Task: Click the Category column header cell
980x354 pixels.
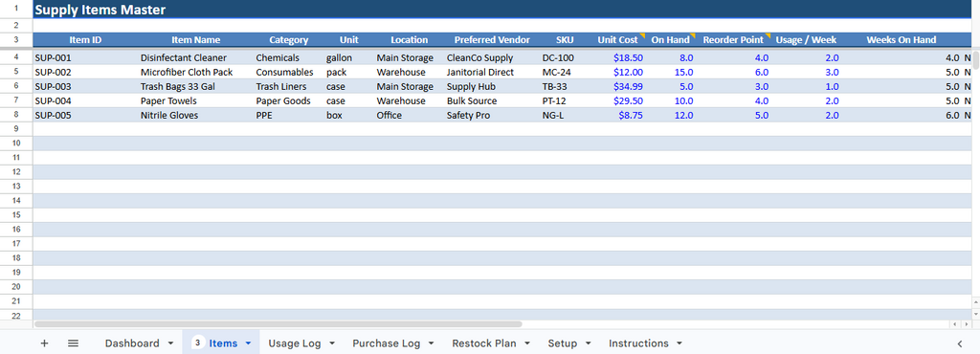Action: pyautogui.click(x=289, y=39)
